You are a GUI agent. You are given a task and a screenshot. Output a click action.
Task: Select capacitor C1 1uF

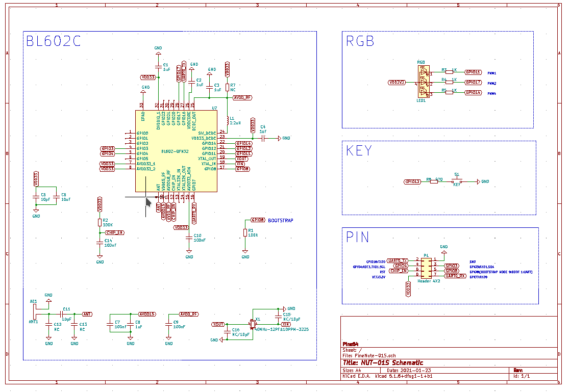(x=158, y=67)
